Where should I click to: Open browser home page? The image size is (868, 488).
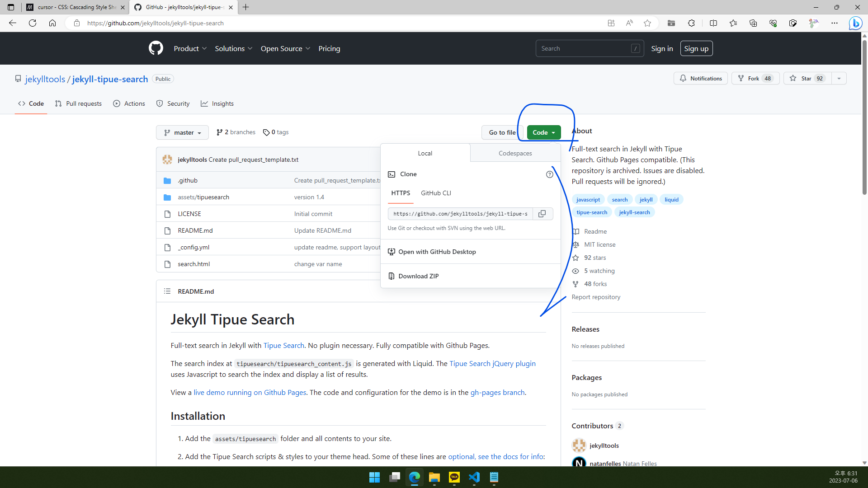point(52,23)
